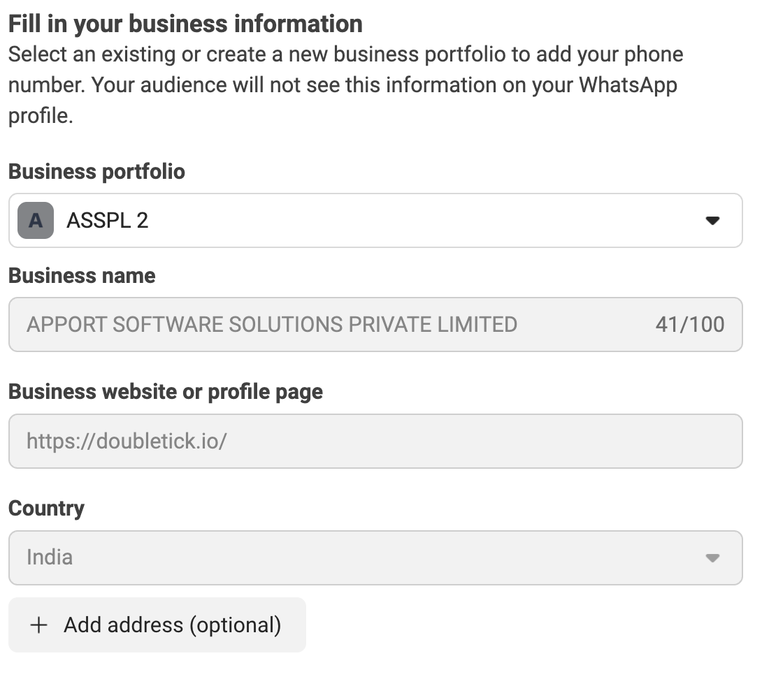Viewport: 762px width, 700px height.
Task: Click the 41/100 character counter
Action: 689,325
